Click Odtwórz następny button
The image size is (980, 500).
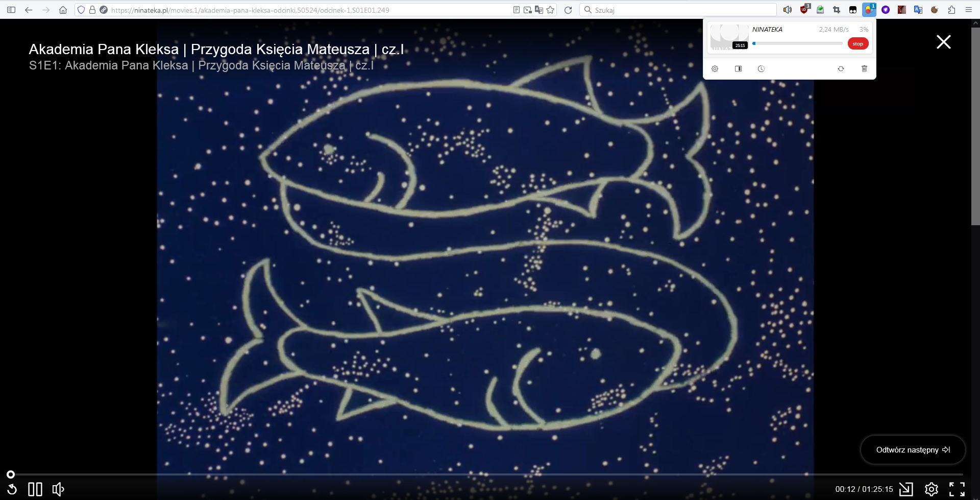tap(913, 450)
